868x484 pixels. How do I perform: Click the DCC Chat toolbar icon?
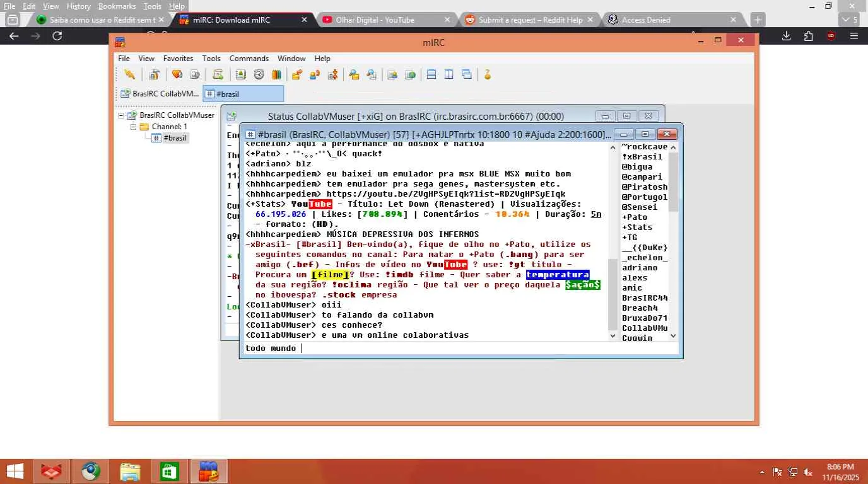(x=314, y=74)
